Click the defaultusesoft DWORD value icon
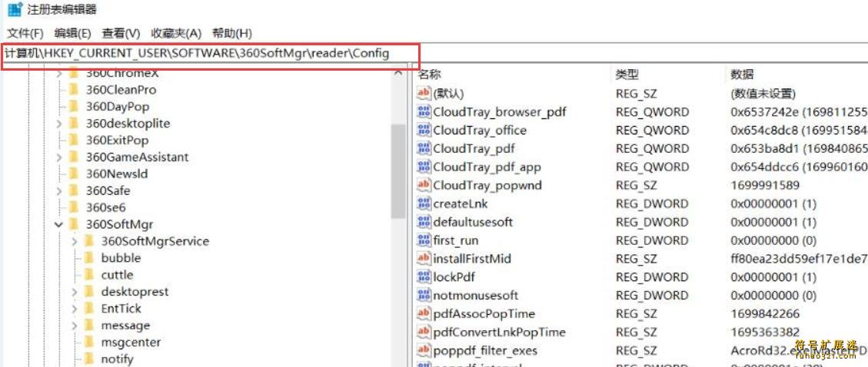Viewport: 868px width, 367px height. tap(424, 222)
